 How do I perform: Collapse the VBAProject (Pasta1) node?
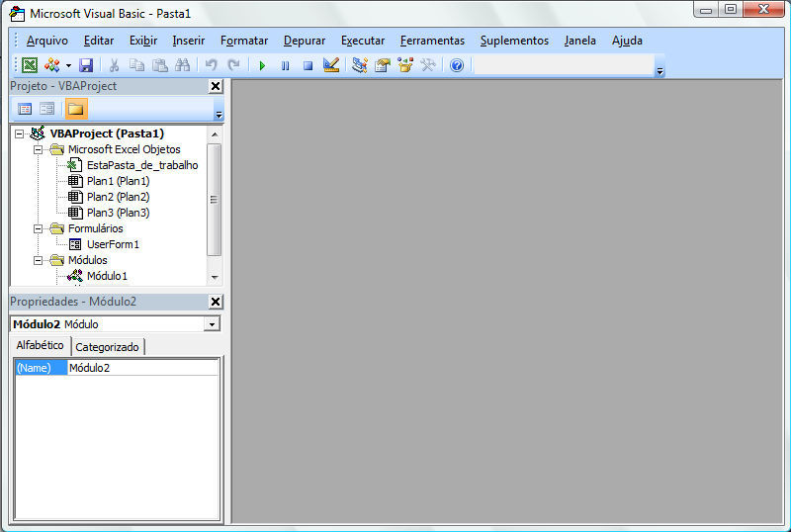click(19, 133)
